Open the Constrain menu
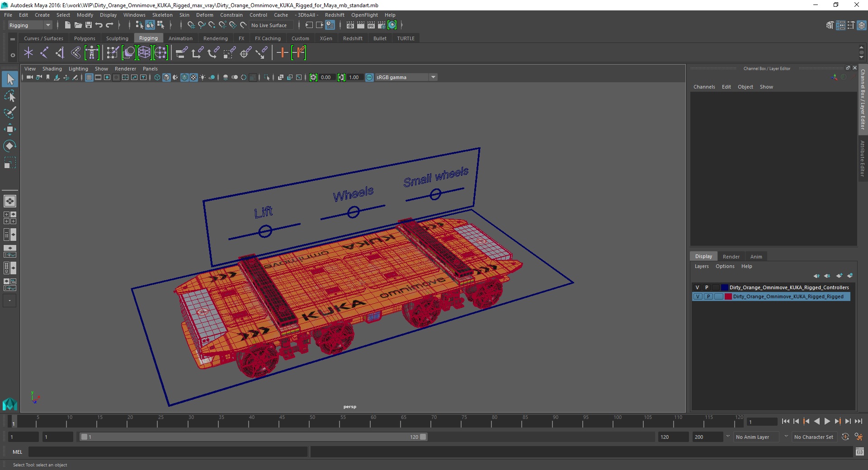 pyautogui.click(x=231, y=15)
